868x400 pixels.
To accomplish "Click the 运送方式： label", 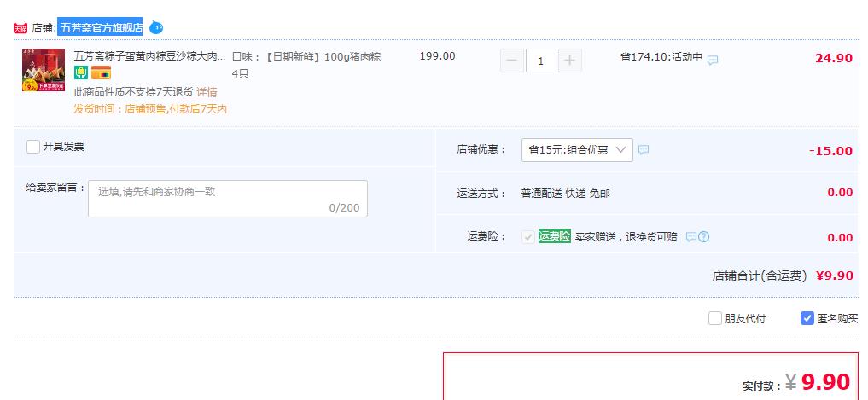I will [481, 194].
